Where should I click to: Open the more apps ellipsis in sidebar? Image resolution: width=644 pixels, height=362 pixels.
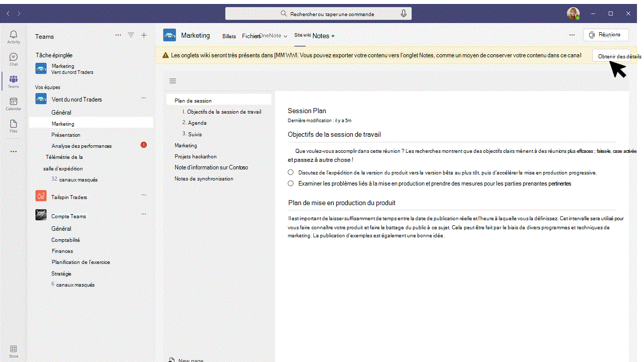pyautogui.click(x=14, y=151)
